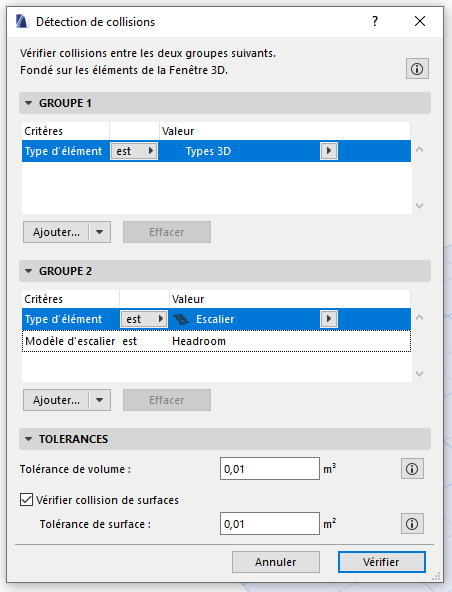The width and height of the screenshot is (452, 592).
Task: Select the Modèle d'escalier criteria row
Action: [x=216, y=341]
